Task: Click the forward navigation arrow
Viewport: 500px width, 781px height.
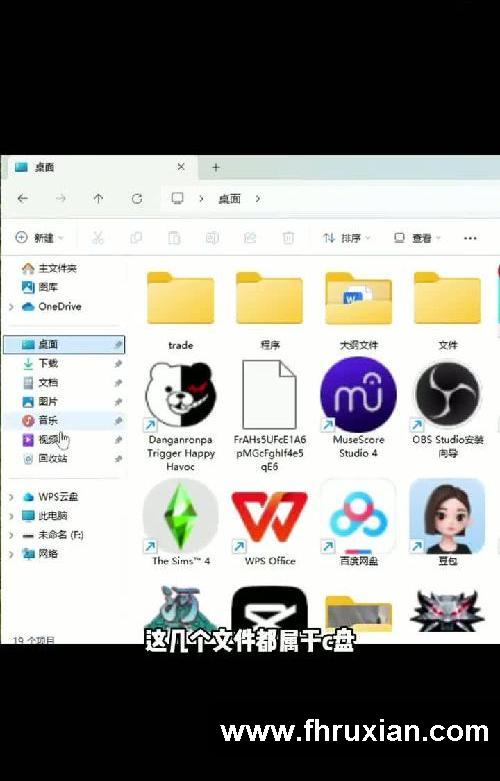Action: [x=61, y=199]
